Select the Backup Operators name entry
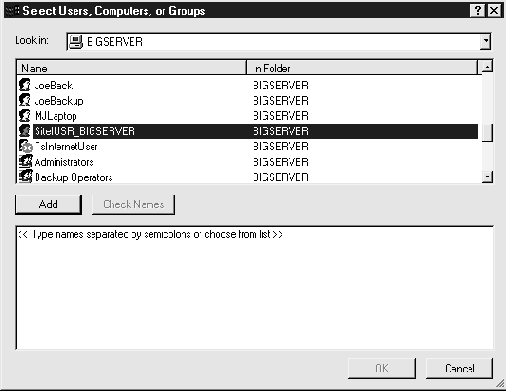Screen dimensions: 506x391 point(73,177)
